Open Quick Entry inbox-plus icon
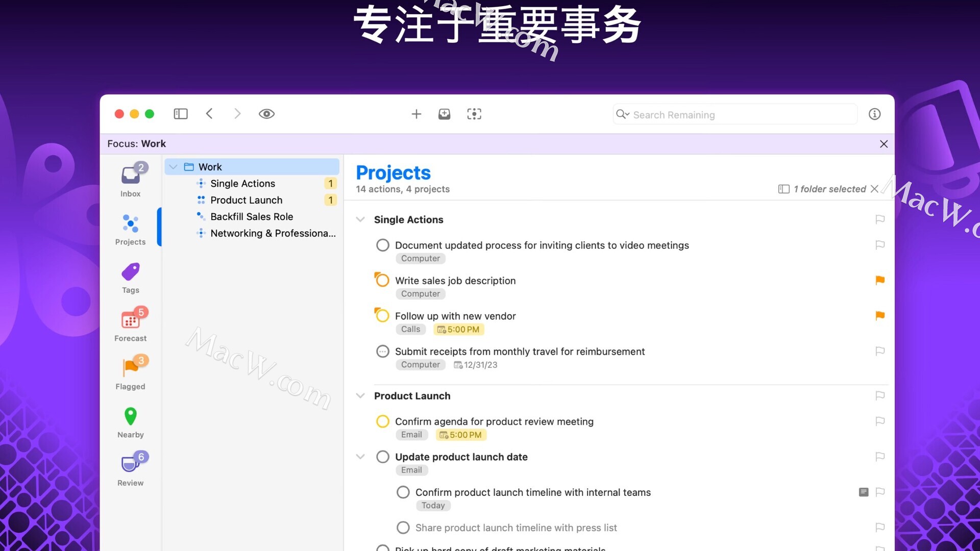 coord(444,114)
